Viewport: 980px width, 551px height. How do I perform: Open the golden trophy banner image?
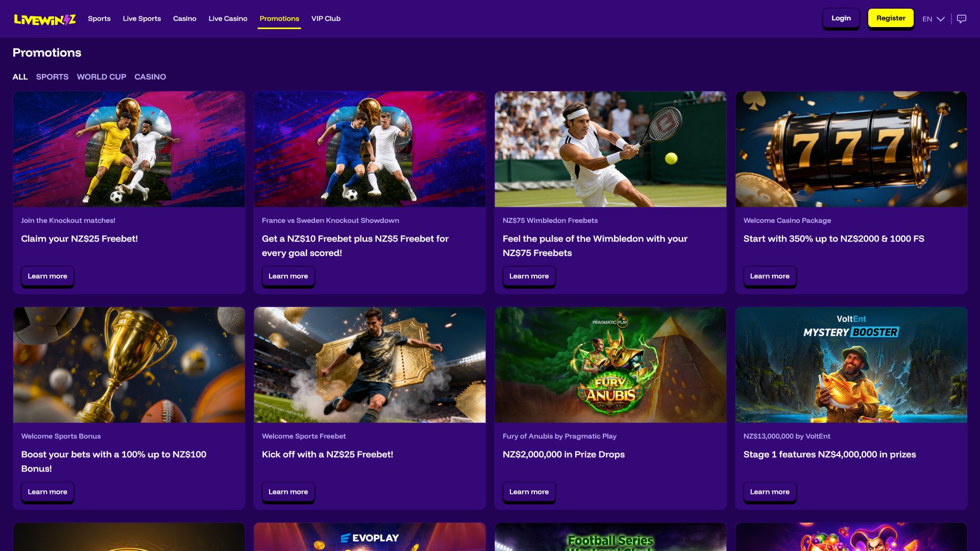point(129,365)
